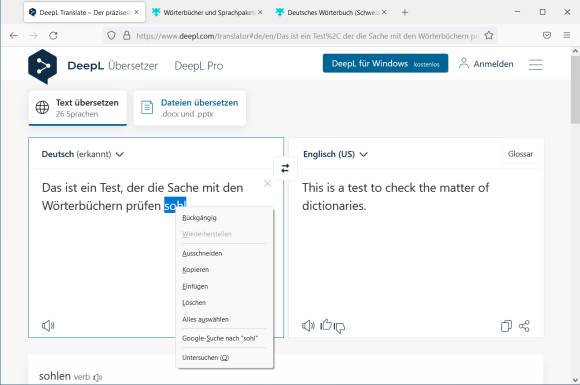Open the DeepL hamburger menu
The width and height of the screenshot is (580, 385).
535,65
